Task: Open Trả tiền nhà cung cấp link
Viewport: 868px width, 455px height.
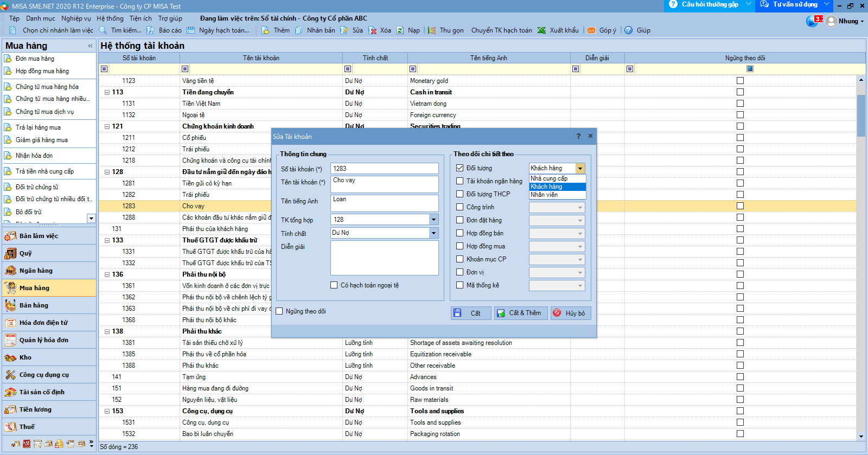Action: coord(44,171)
